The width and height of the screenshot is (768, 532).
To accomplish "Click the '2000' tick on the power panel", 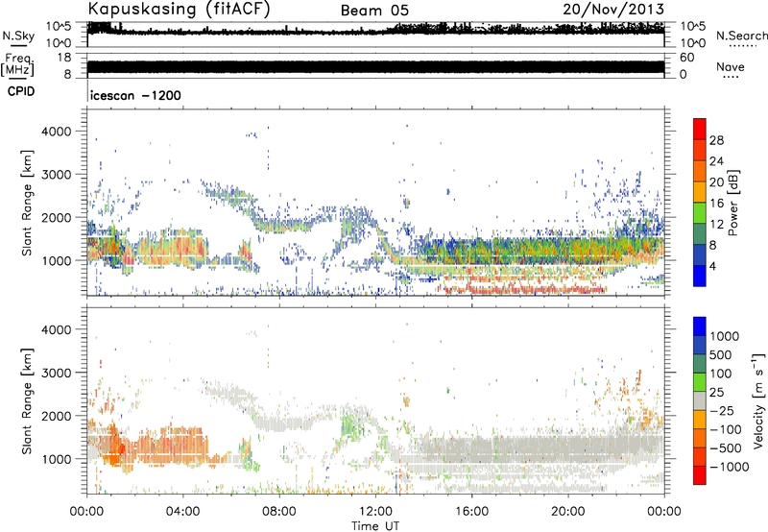I will [56, 218].
